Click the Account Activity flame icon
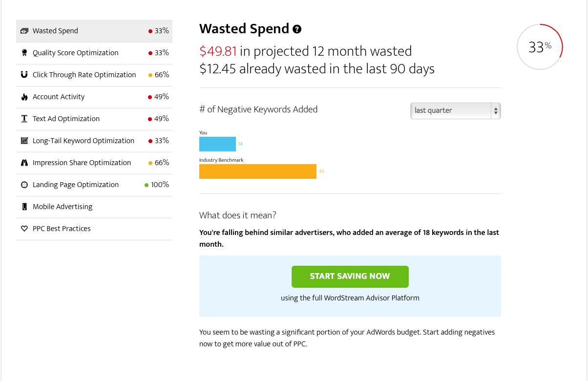Screen dimensions: 588x381 (x=24, y=97)
